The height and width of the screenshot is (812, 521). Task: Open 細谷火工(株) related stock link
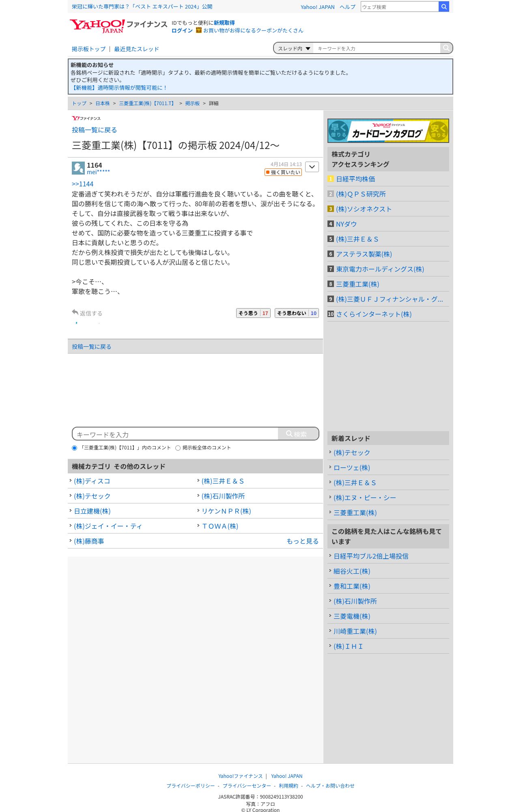pos(352,571)
